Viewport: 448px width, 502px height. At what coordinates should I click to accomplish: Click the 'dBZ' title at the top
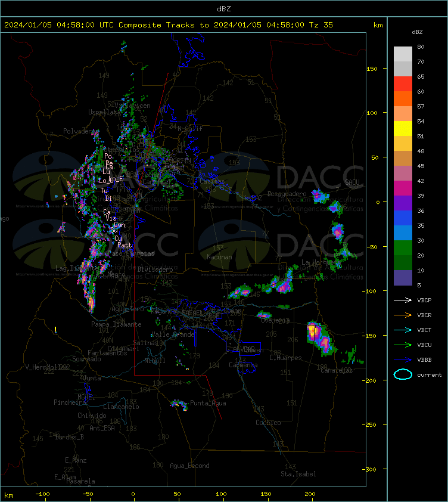pyautogui.click(x=223, y=8)
